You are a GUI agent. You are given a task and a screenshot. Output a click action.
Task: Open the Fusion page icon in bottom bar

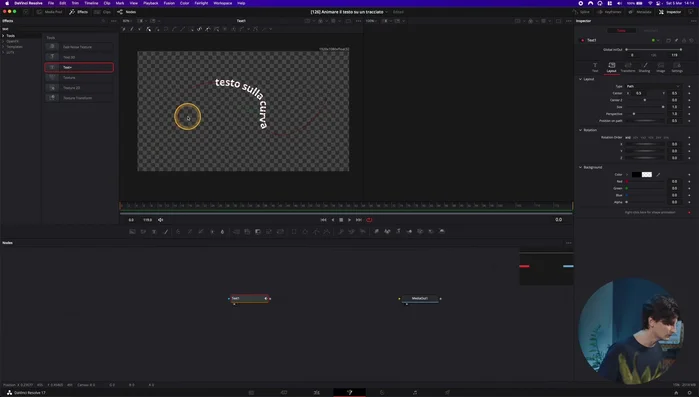pyautogui.click(x=350, y=393)
